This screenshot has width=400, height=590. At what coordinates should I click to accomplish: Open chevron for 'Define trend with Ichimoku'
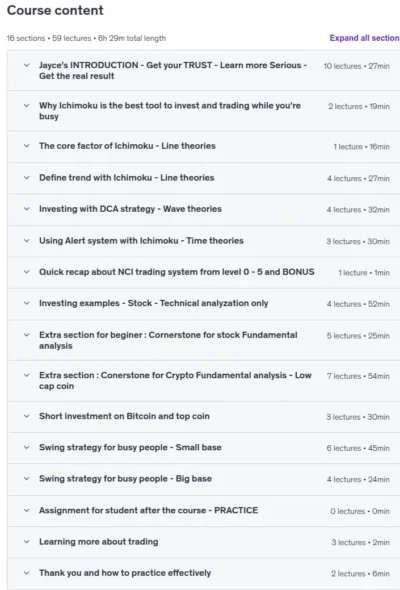coord(26,178)
